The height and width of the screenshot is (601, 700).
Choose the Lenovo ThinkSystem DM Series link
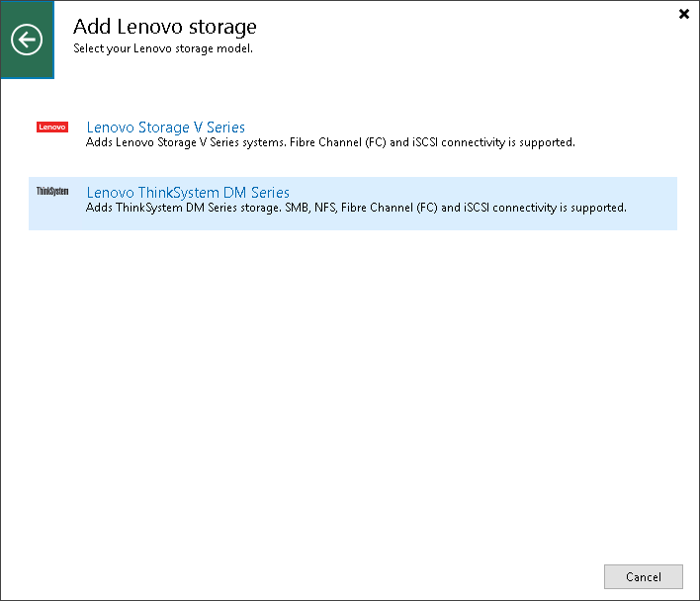click(x=188, y=193)
